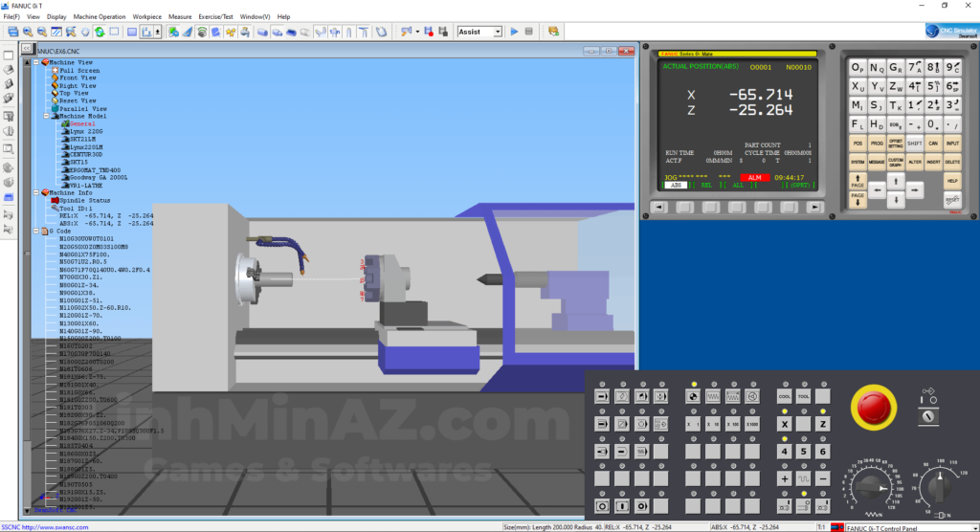Click the rapid traverse wave button between plus and minus

pos(804,478)
